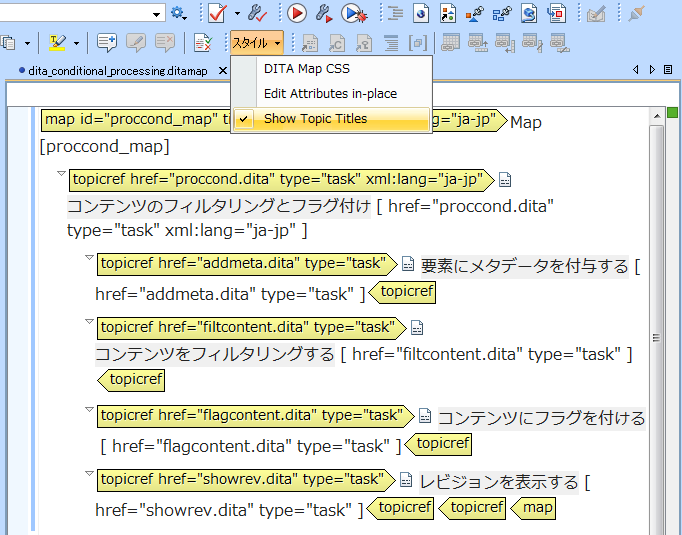This screenshot has height=535, width=682.
Task: Click the grayed edit-document icon
Action: pos(596,14)
